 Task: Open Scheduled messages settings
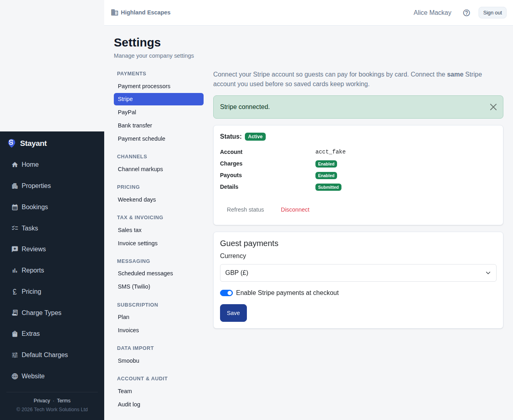pyautogui.click(x=159, y=273)
